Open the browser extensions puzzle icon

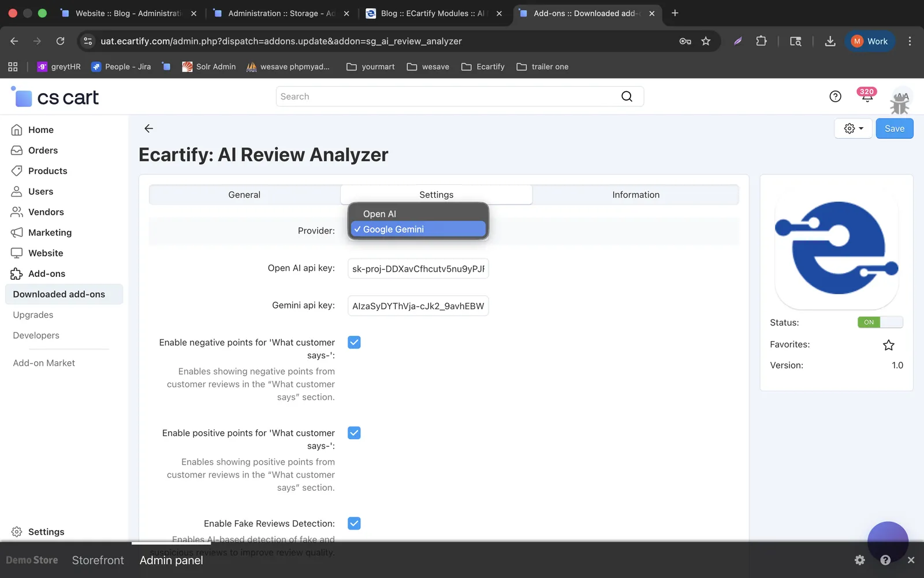(x=761, y=41)
